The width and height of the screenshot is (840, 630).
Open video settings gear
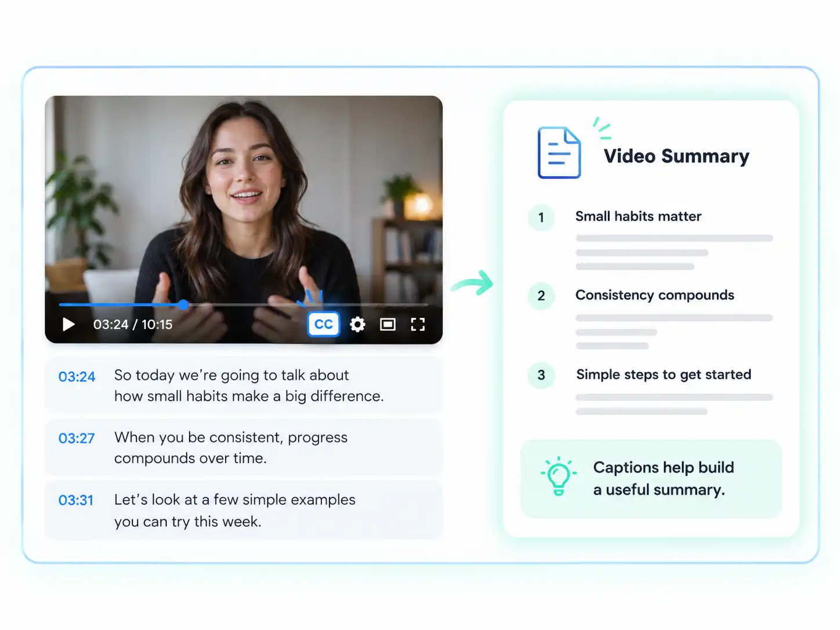(358, 324)
